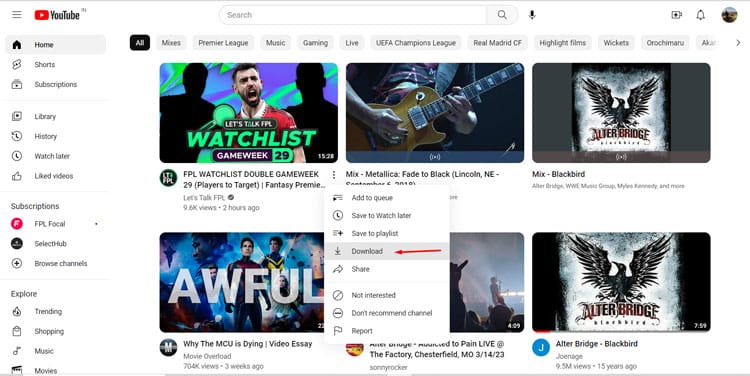Open Movie Overload channel avatar
The height and width of the screenshot is (376, 750).
(168, 348)
